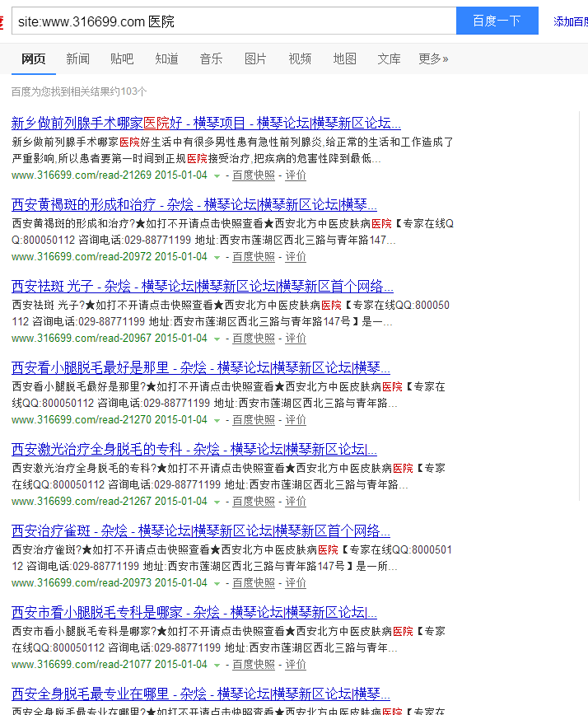Click 评价 for read-20967 result

click(296, 339)
